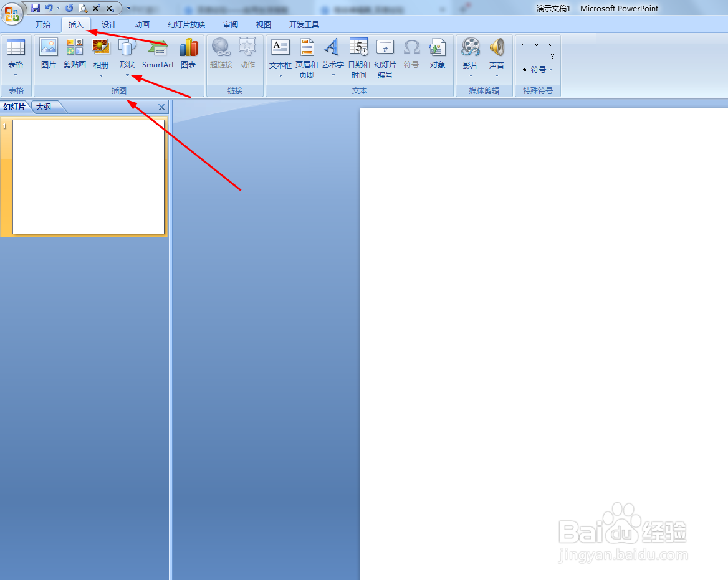
Task: Insert a SmartArt graphic
Action: [x=158, y=54]
